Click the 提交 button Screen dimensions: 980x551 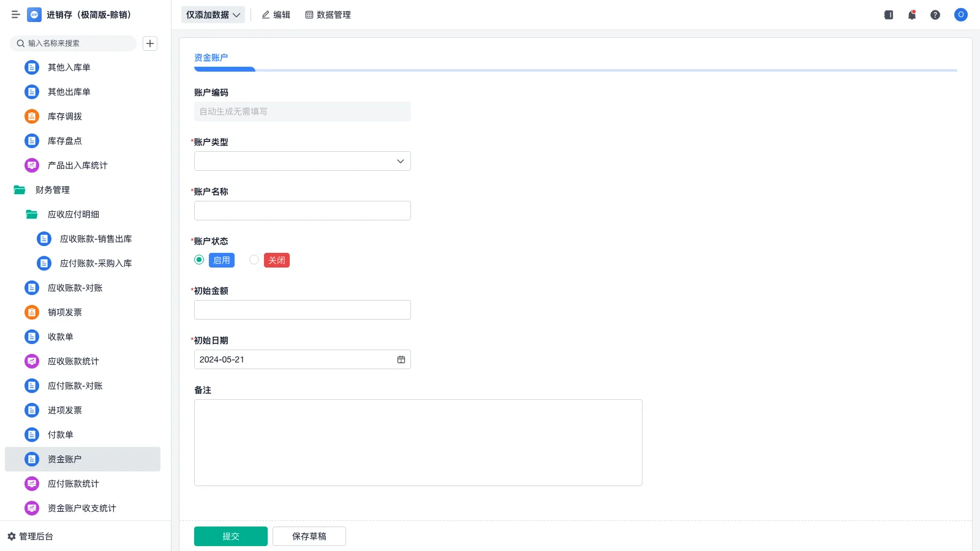pos(231,536)
